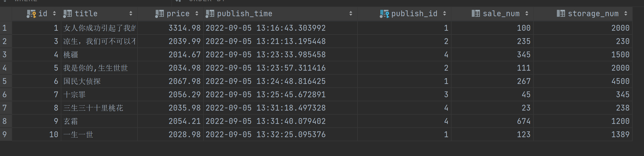644x156 pixels.
Task: Sort by publish_time using its sort arrows
Action: 351,14
